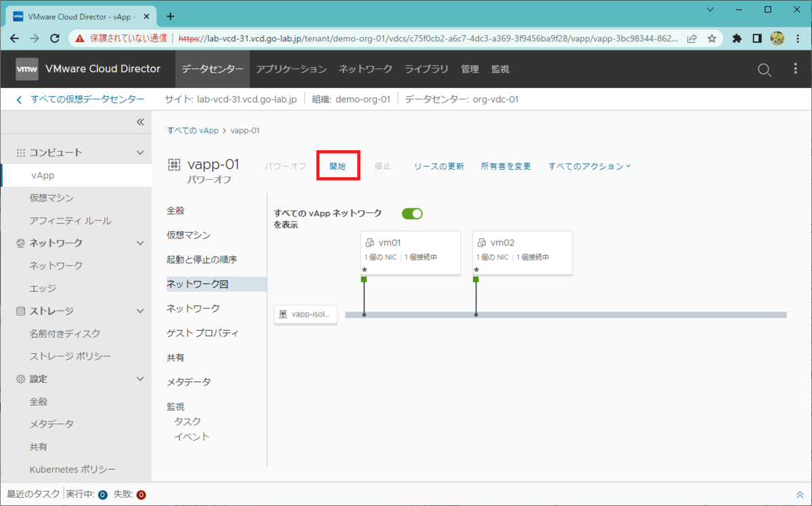Open the 監視 top menu

[500, 69]
